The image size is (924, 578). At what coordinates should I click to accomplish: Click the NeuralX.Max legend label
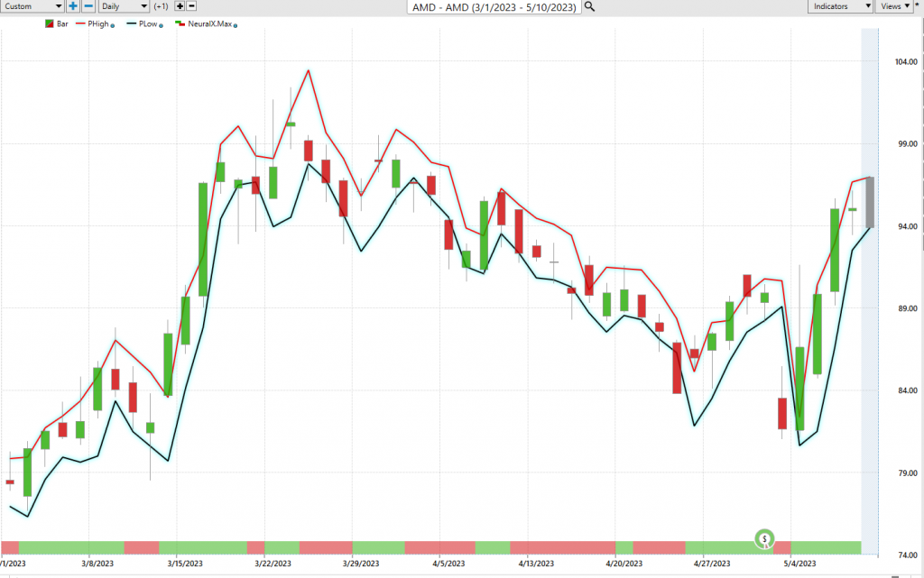[209, 24]
